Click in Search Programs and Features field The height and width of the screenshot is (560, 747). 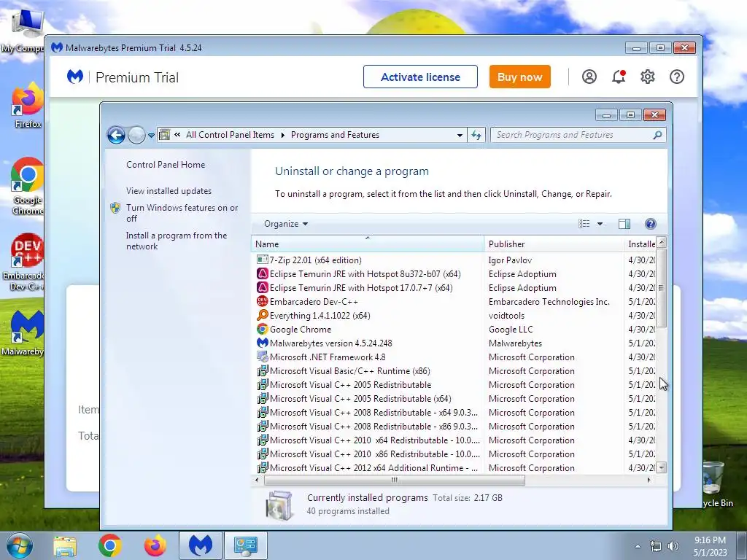click(x=572, y=135)
